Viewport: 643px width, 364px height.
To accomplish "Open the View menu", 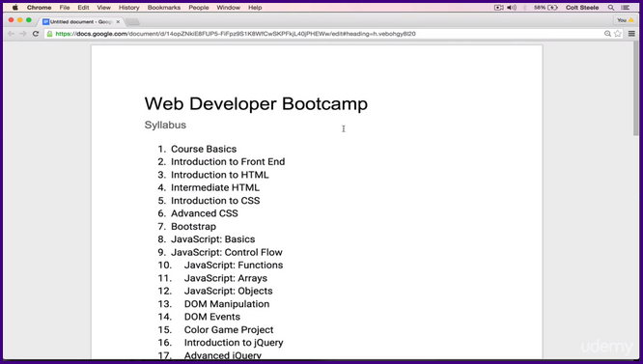I will 103,8.
